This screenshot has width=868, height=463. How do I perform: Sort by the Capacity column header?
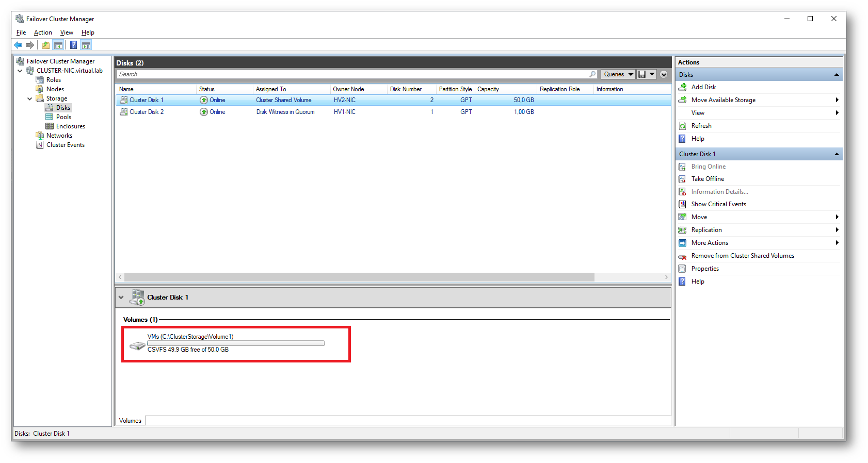tap(506, 89)
